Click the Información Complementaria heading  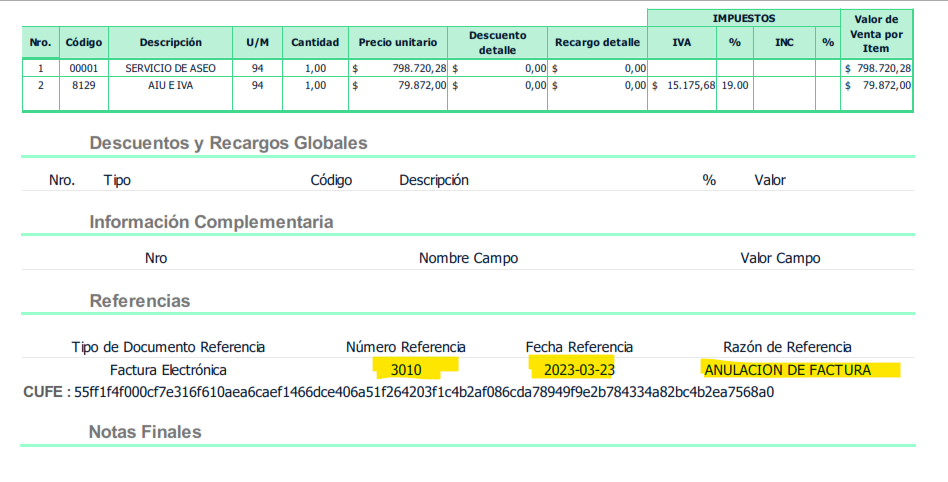pyautogui.click(x=211, y=222)
